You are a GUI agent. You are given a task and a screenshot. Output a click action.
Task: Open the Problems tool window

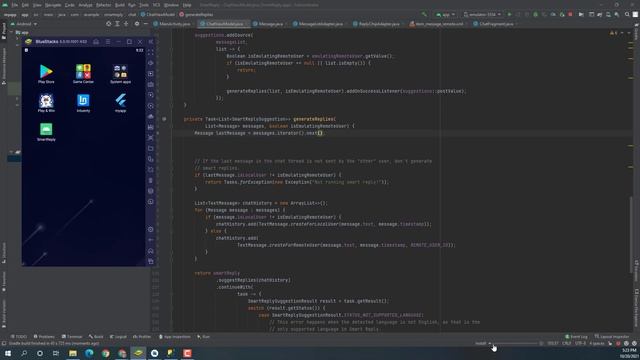tap(44, 337)
